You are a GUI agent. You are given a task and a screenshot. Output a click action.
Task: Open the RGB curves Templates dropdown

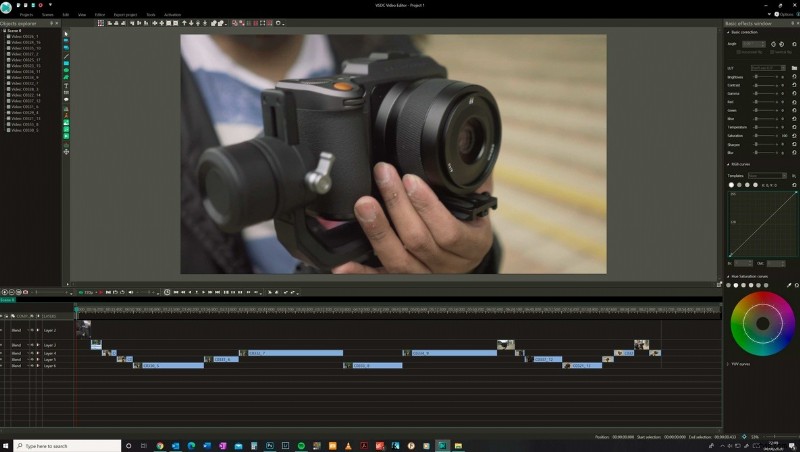click(768, 176)
